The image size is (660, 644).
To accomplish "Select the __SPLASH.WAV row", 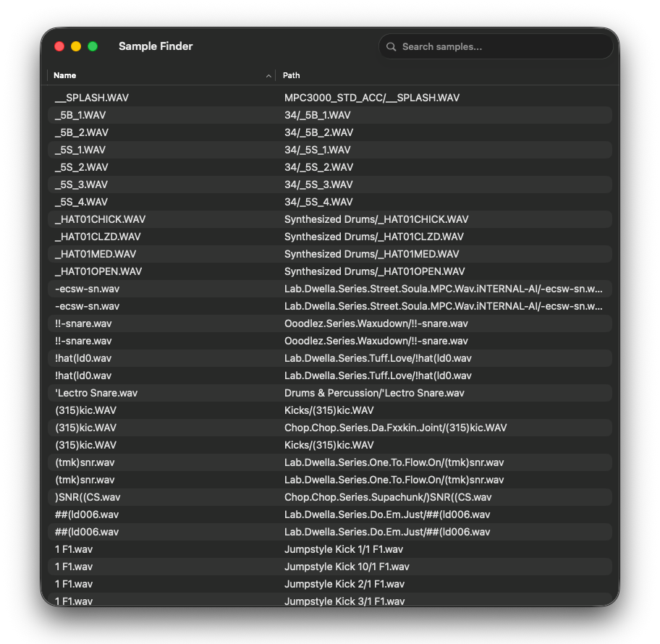I will [330, 98].
